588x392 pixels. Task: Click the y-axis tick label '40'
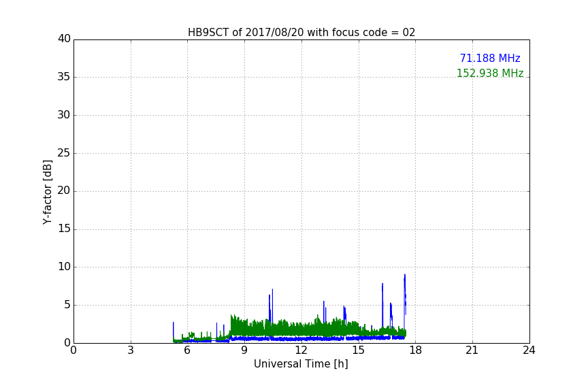(x=64, y=39)
